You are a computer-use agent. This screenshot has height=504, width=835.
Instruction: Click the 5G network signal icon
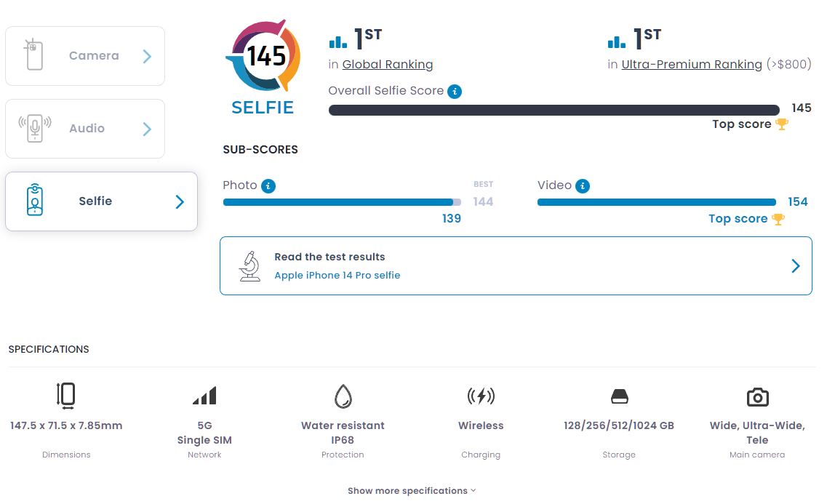point(204,396)
